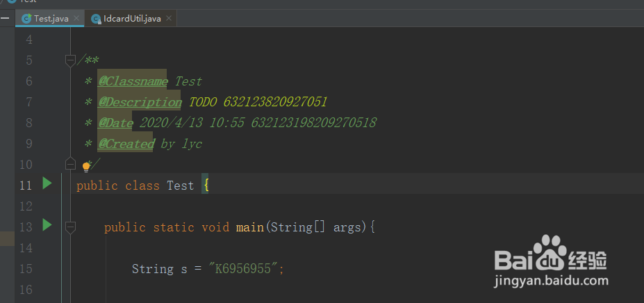Click line number 15 in the gutter

click(x=27, y=268)
